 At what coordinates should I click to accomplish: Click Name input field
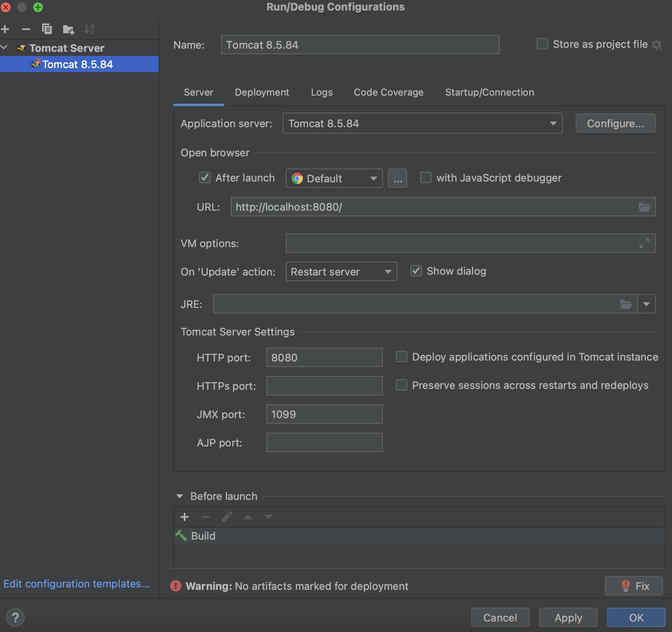click(x=360, y=45)
